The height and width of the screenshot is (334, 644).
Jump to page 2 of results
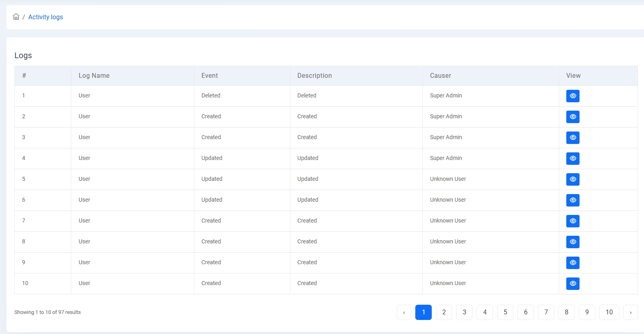(444, 312)
